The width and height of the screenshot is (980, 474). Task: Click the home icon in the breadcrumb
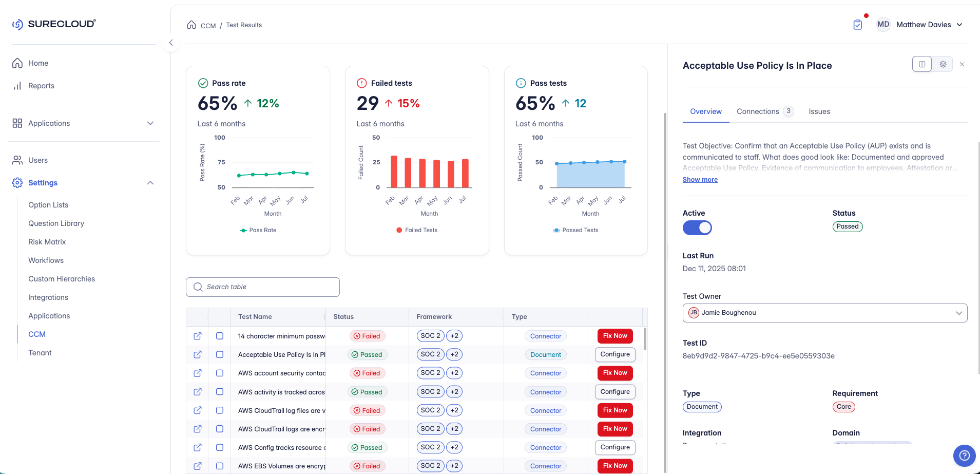191,25
